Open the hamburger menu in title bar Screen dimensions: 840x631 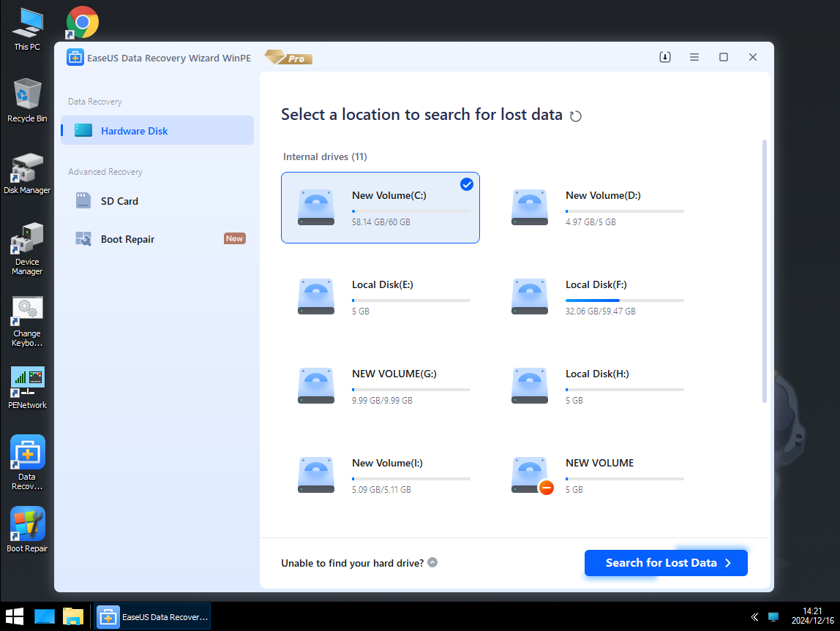694,57
